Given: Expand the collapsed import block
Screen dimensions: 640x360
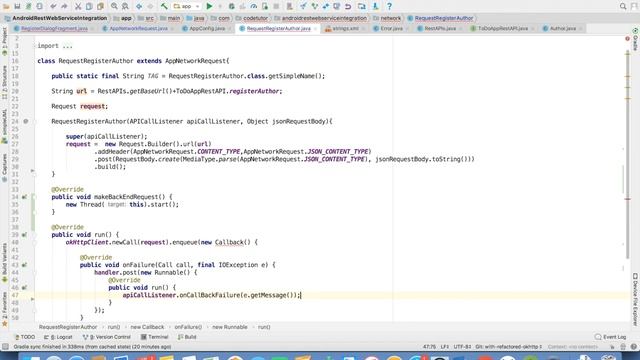Looking at the screenshot, I should [x=55, y=46].
